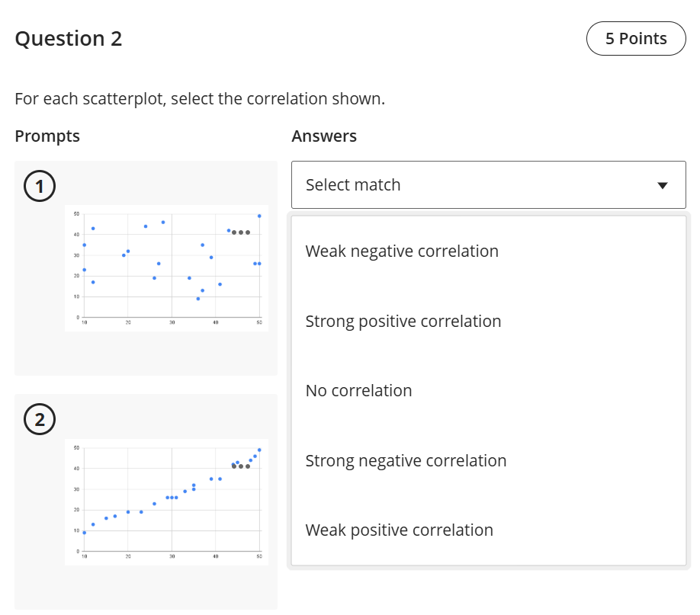Click the dropdown arrow beside Select match

tap(662, 185)
